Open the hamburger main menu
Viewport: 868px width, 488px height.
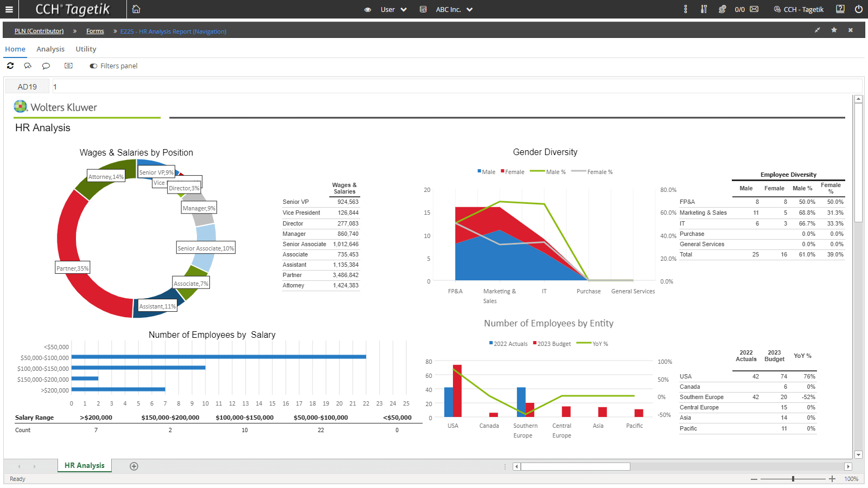[x=9, y=9]
